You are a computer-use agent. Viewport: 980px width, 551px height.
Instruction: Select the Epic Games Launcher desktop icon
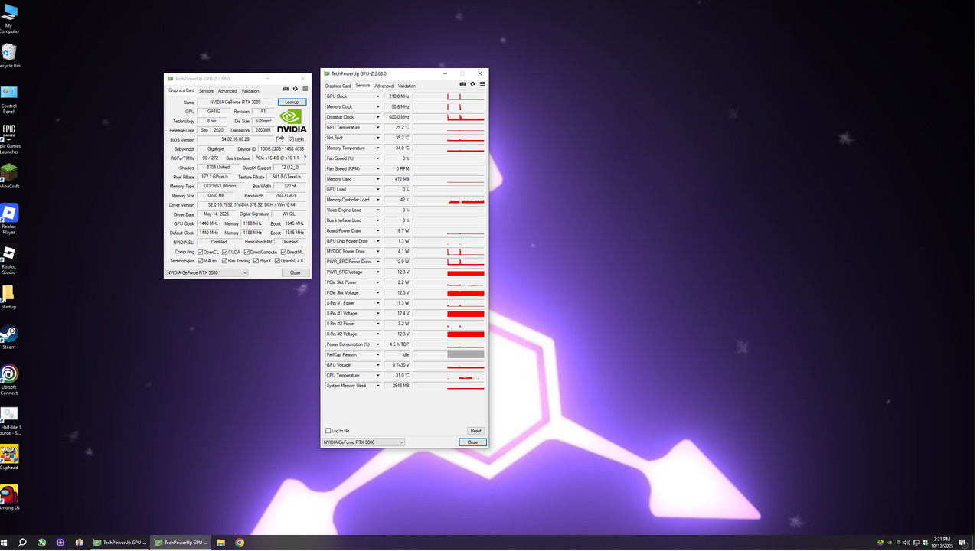tap(9, 139)
